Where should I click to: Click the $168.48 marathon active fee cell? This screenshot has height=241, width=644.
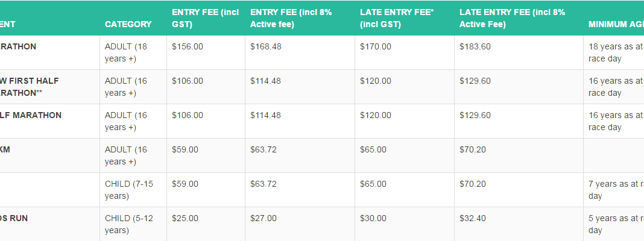266,47
